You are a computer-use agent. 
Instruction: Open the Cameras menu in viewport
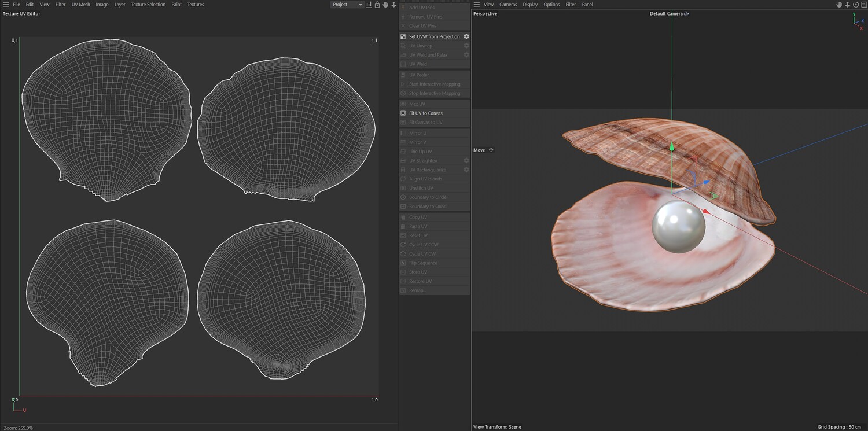point(508,5)
